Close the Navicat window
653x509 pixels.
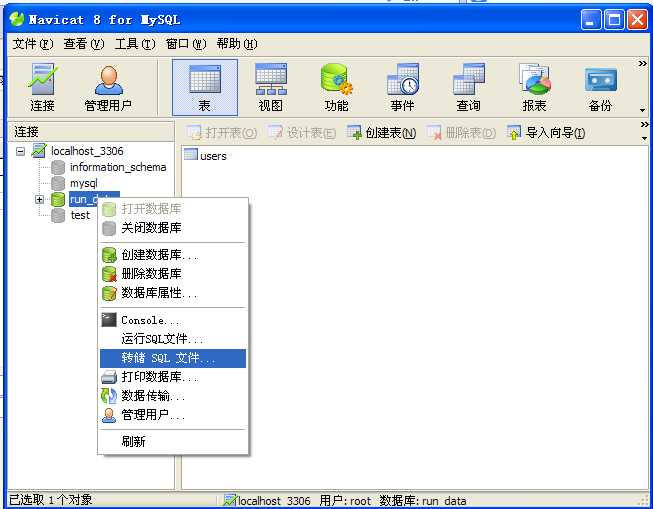638,20
